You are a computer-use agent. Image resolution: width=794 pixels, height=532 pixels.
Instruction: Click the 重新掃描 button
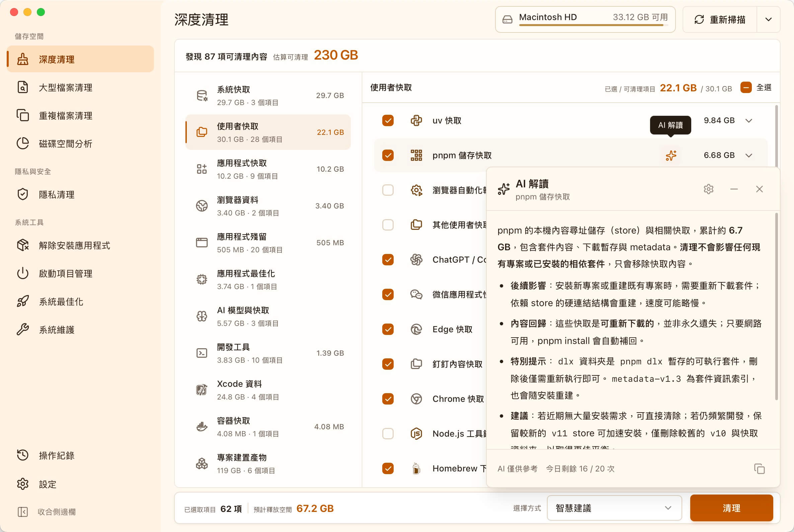[x=720, y=20]
